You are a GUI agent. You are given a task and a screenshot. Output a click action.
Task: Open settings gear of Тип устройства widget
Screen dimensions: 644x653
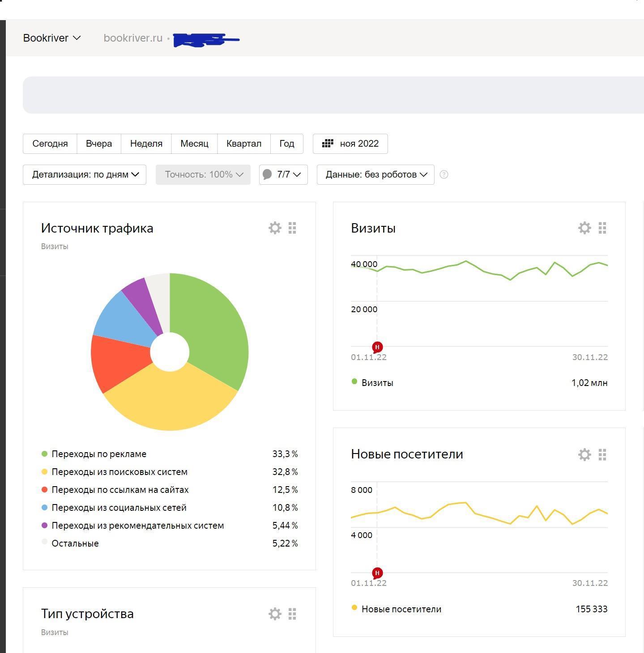click(275, 614)
